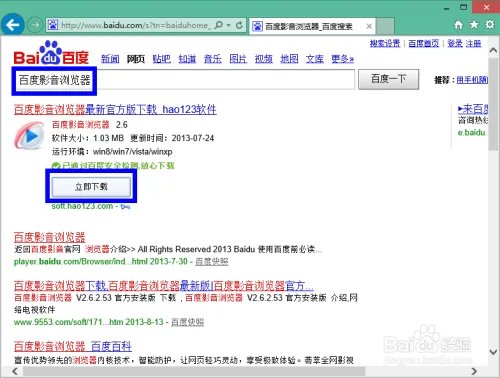Viewport: 500px width, 378px height.
Task: Click the vertical scrollbar thumb
Action: pyautogui.click(x=493, y=104)
